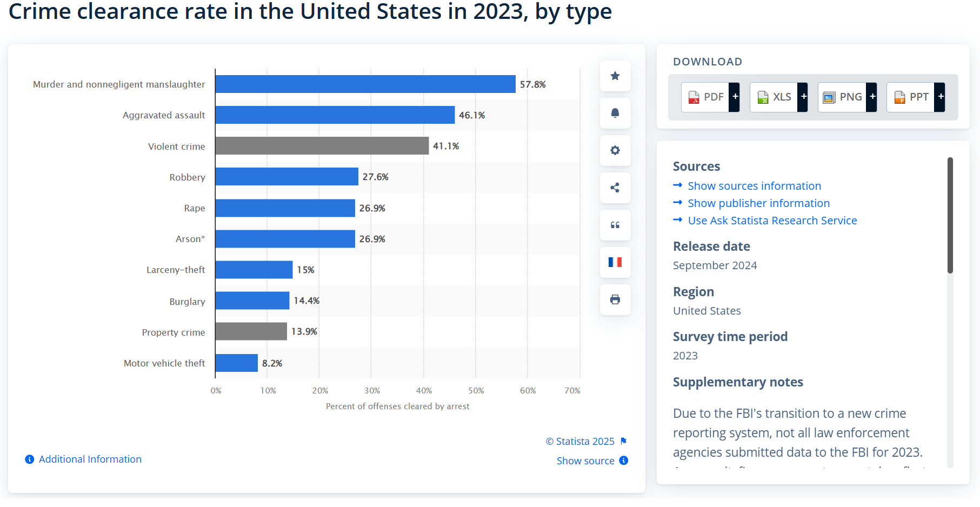Screen dimensions: 980x507
Task: Click the info icon beside Additional Information
Action: point(30,459)
